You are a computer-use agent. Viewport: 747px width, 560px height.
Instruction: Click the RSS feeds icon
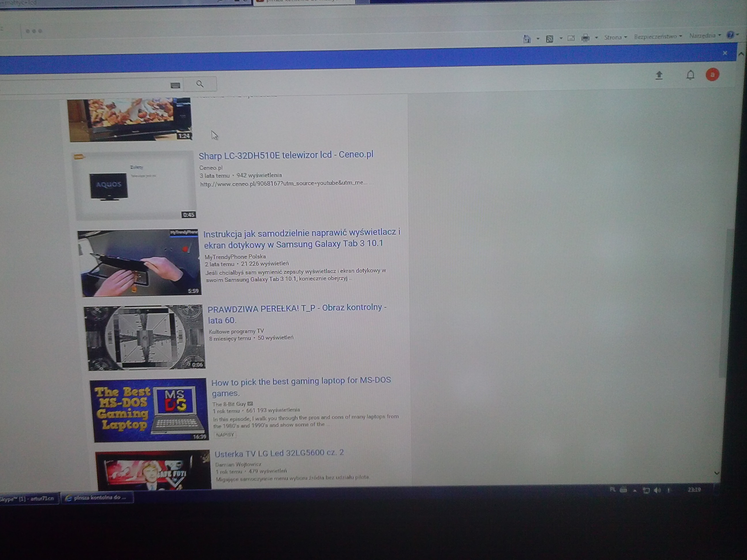coord(550,39)
